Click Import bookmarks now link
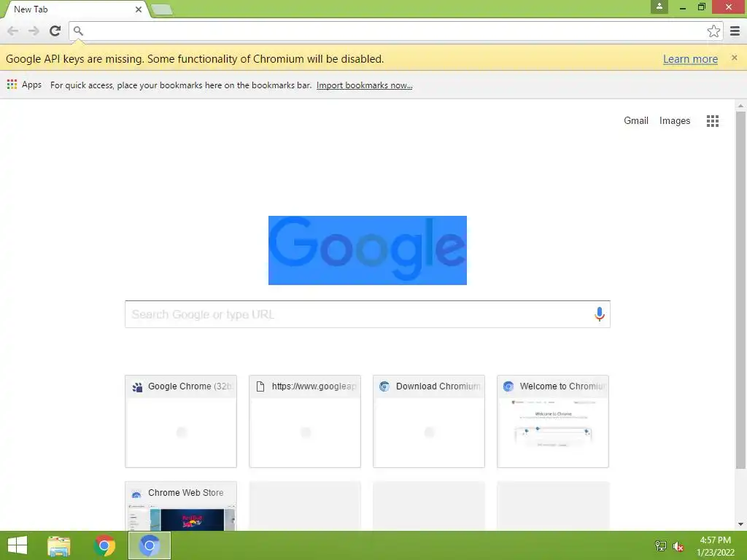Screen dimensions: 747x560 [x=365, y=85]
